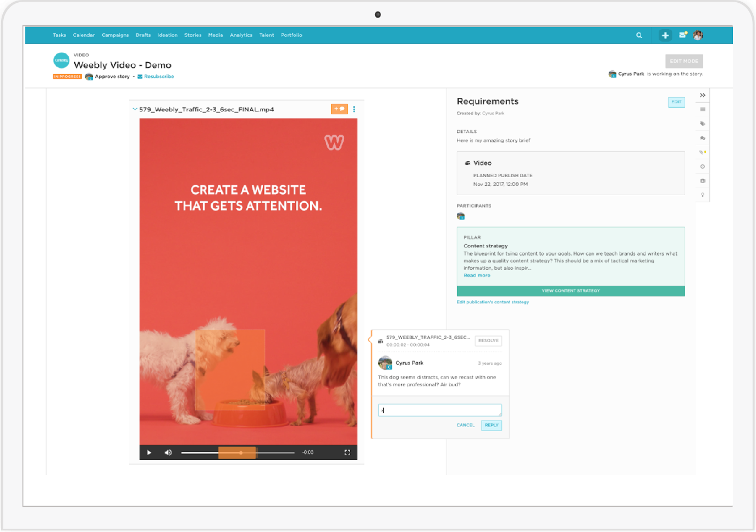
Task: Click the Read more link under Content strategy
Action: [477, 275]
